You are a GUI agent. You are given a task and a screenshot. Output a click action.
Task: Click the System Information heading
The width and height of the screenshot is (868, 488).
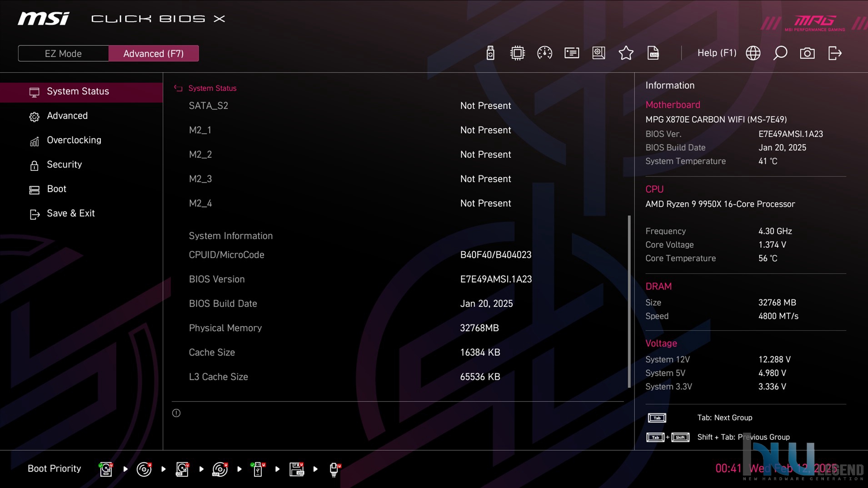click(231, 236)
